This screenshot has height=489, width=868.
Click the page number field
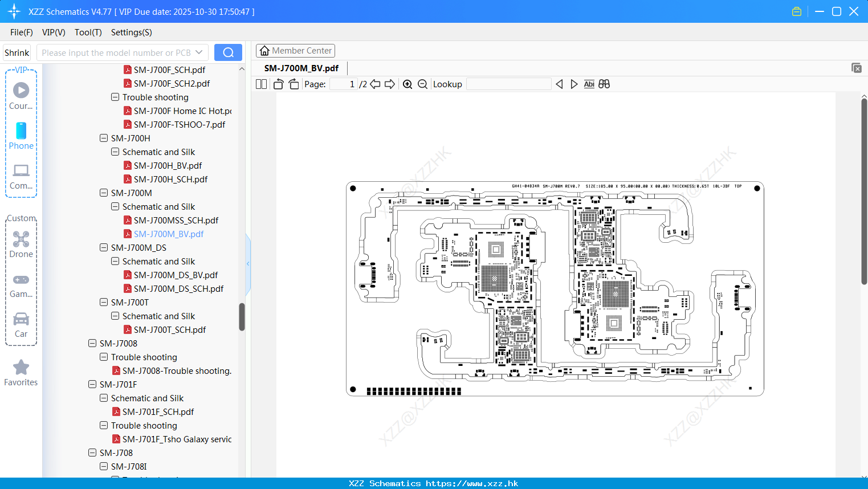[344, 84]
